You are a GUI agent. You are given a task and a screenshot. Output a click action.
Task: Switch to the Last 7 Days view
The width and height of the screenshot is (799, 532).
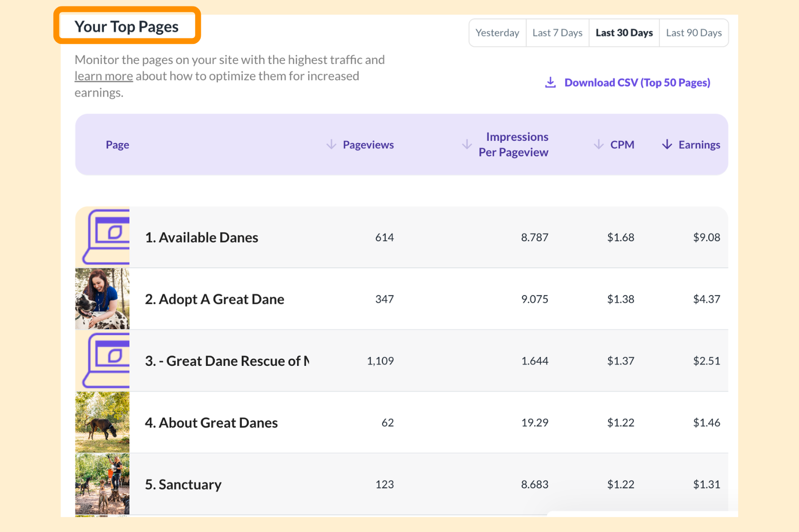pyautogui.click(x=557, y=32)
